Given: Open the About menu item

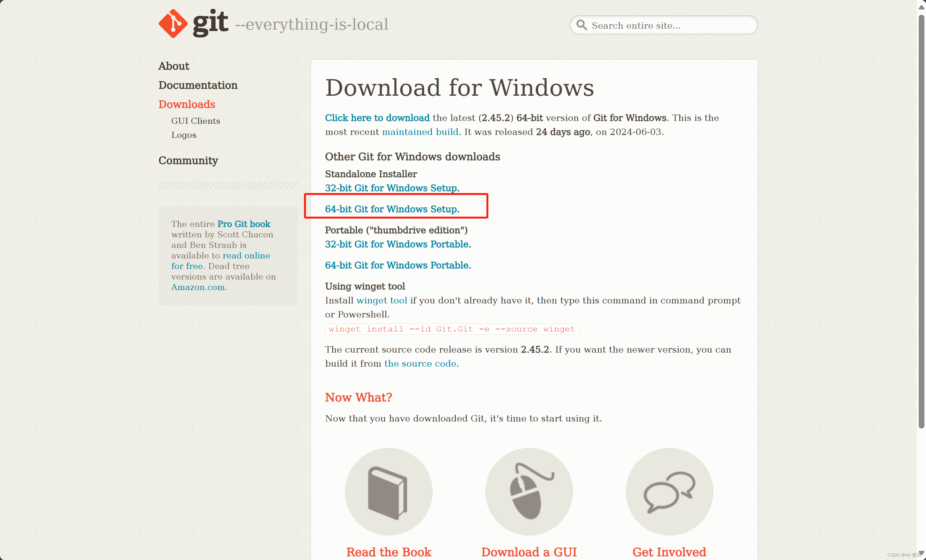Looking at the screenshot, I should click(x=174, y=66).
